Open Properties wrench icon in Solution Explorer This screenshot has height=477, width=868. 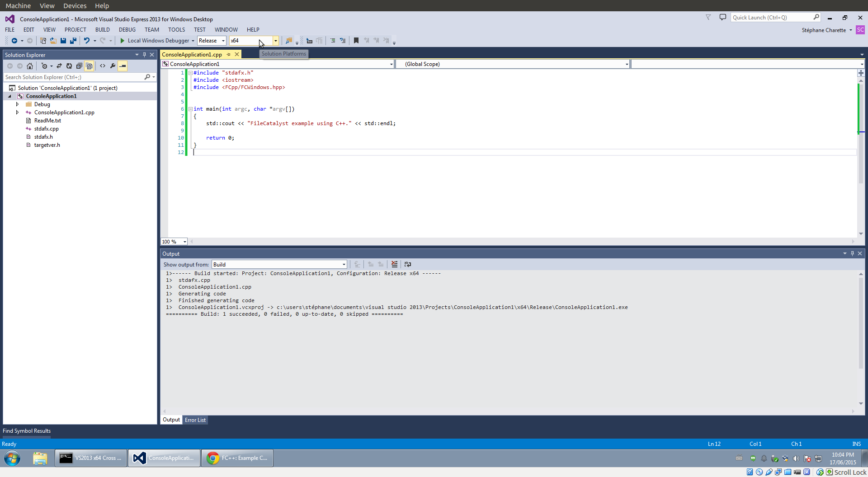click(x=113, y=66)
